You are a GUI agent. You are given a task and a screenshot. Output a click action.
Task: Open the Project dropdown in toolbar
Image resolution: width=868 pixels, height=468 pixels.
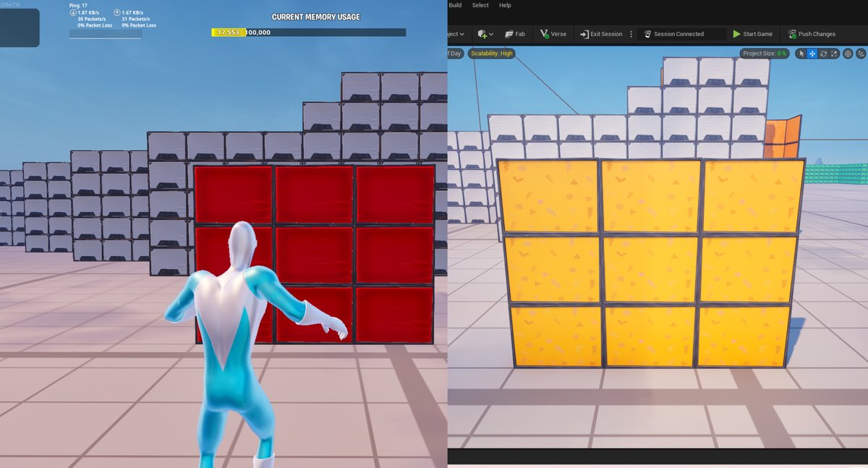pos(457,34)
